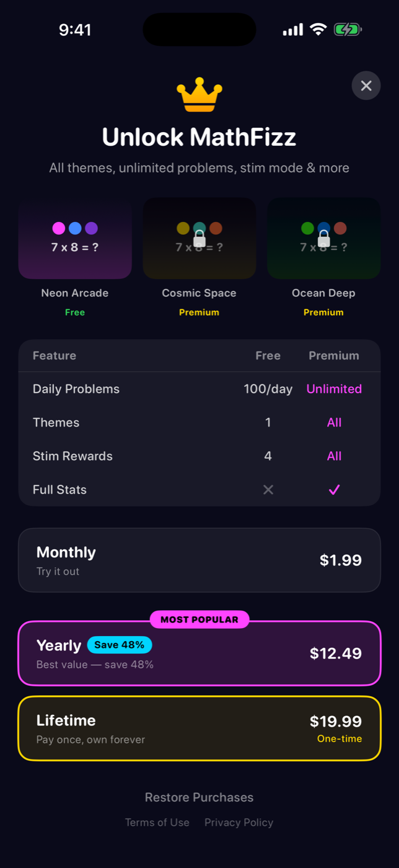This screenshot has height=868, width=399.
Task: Click the X mark in Full Stats Free column
Action: click(268, 489)
